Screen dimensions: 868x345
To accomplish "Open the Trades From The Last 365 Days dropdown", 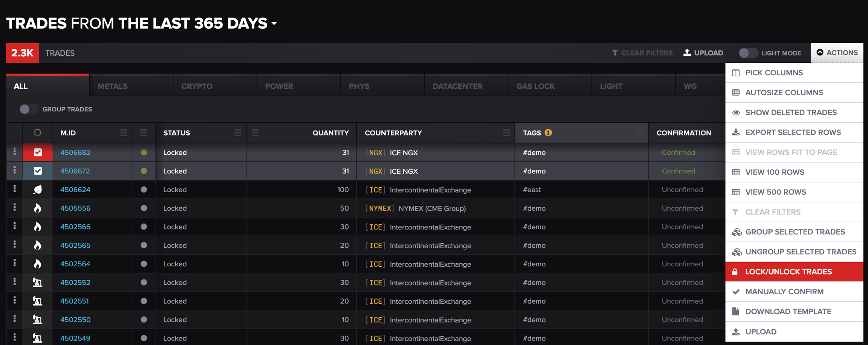I will pyautogui.click(x=274, y=23).
